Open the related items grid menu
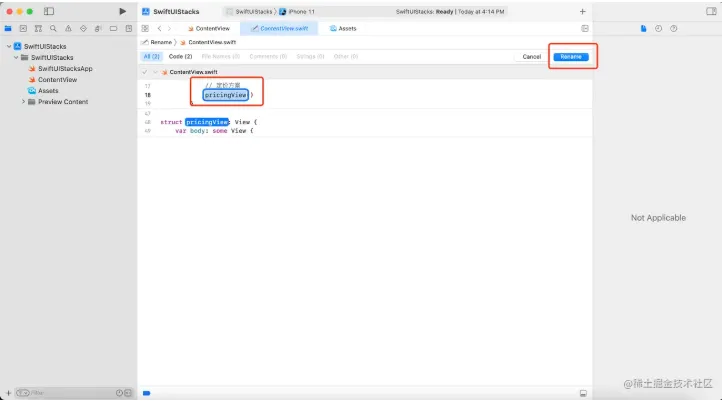Image resolution: width=722 pixels, height=401 pixels. click(x=145, y=29)
